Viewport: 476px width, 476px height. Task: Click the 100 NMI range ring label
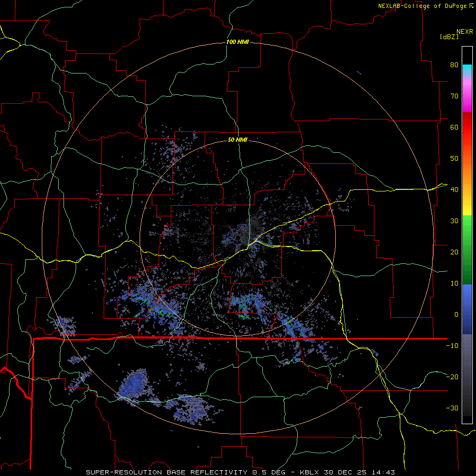[237, 42]
